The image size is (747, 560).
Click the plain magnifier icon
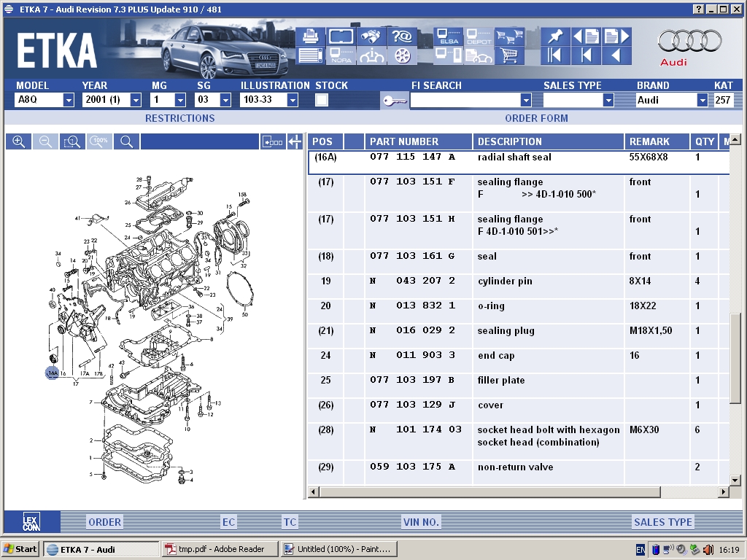pos(126,141)
